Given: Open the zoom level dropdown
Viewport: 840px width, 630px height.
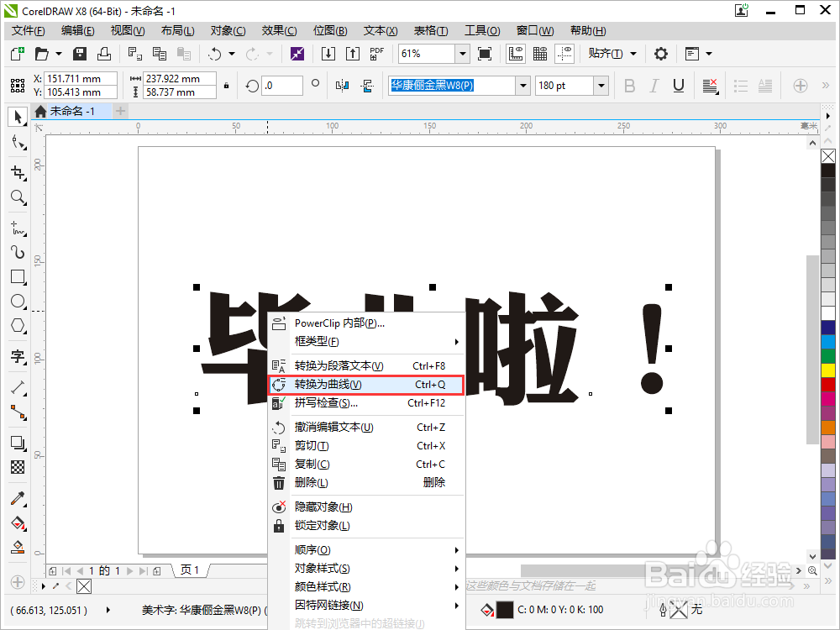Looking at the screenshot, I should [x=462, y=54].
